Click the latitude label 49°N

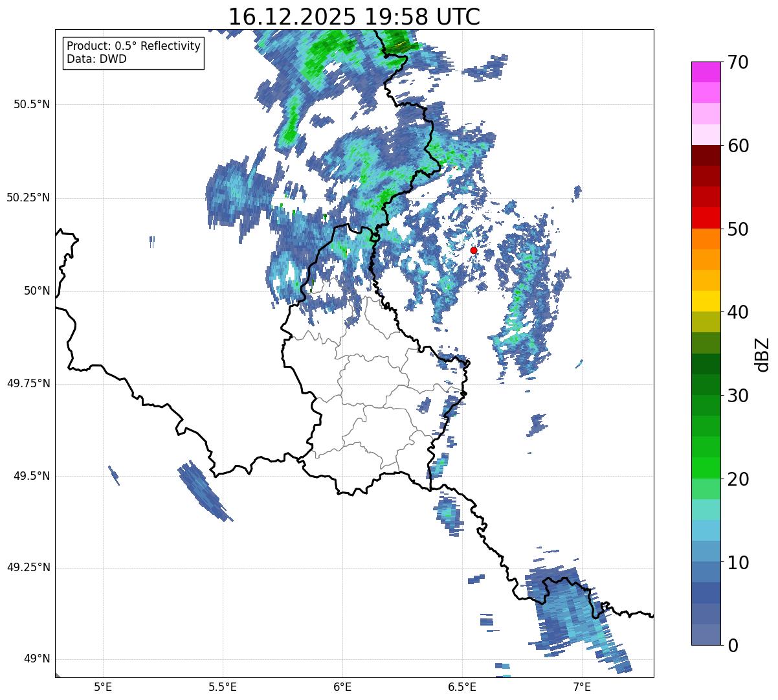coord(37,659)
